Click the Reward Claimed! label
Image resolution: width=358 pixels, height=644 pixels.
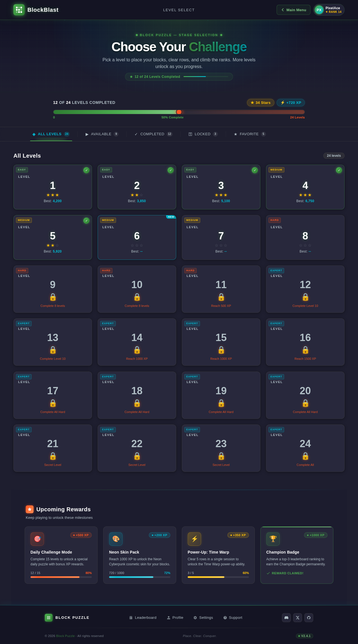pos(285,573)
